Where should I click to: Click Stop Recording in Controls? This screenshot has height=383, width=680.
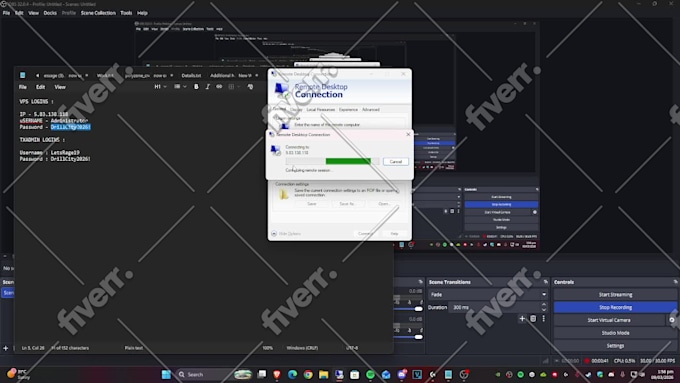click(615, 307)
